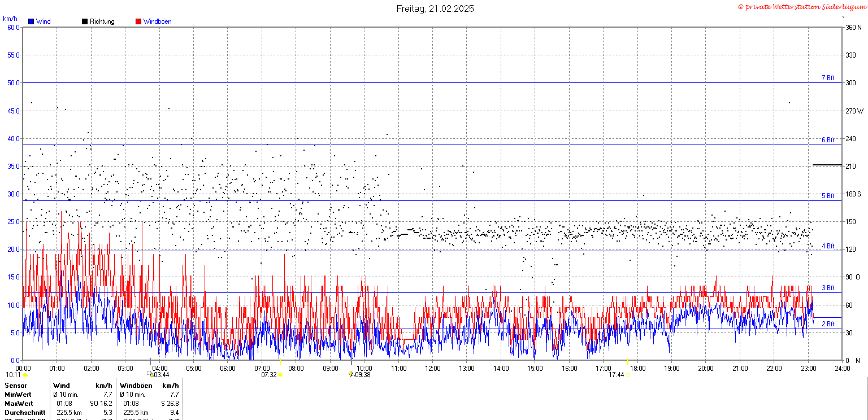This screenshot has width=868, height=420.
Task: Click the chart title Freitag, 21.02.2025
Action: coord(435,8)
